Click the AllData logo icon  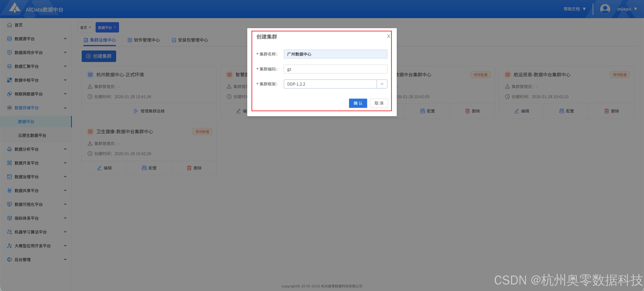(x=15, y=8)
